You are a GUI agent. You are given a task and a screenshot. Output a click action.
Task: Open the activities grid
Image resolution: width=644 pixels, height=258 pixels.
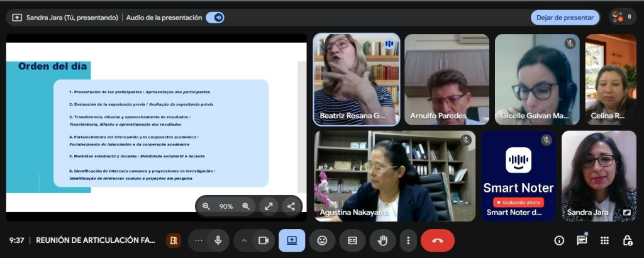(604, 240)
